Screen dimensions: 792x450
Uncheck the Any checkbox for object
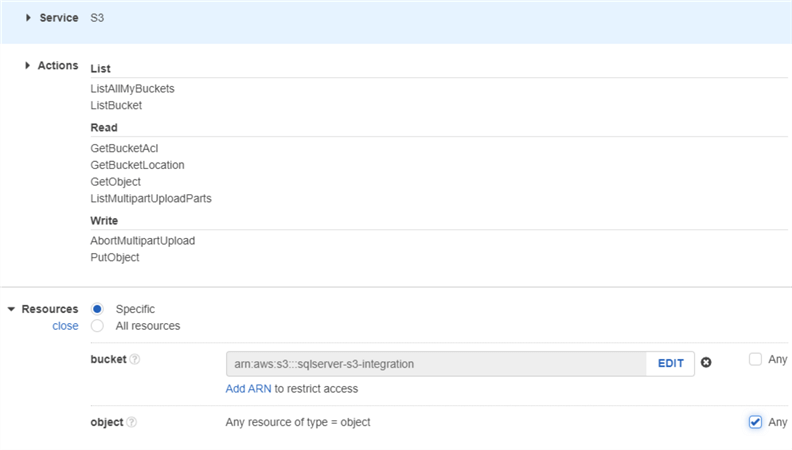(755, 422)
